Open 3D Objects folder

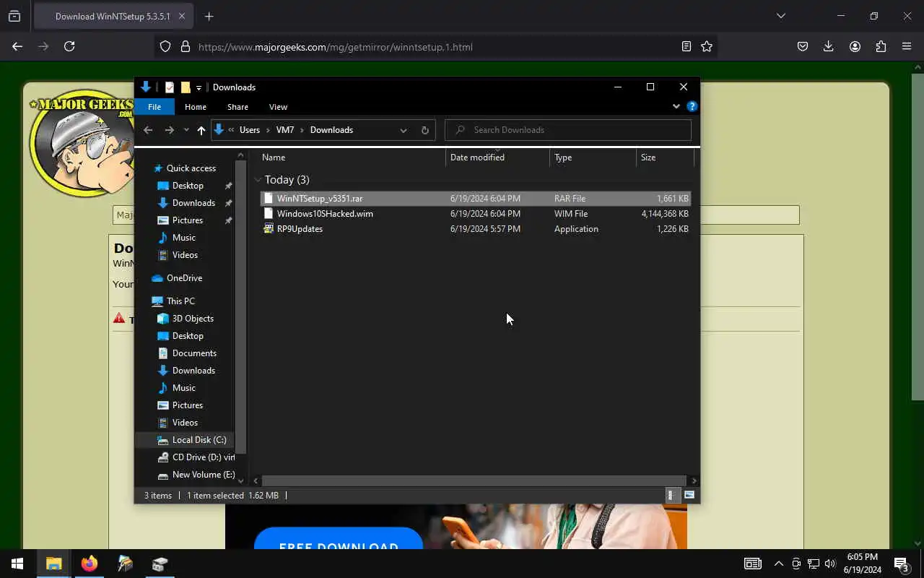click(x=193, y=318)
